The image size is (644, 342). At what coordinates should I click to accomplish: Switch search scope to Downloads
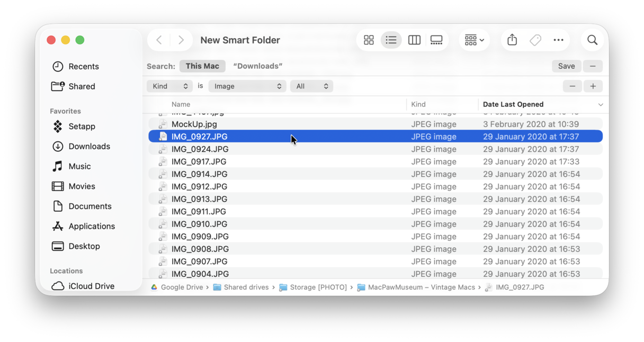click(x=257, y=66)
